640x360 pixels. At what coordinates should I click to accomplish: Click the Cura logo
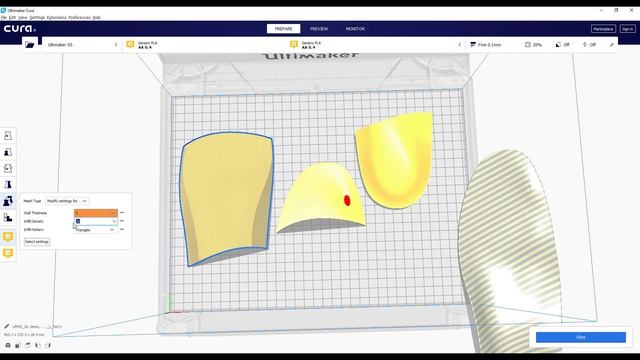tap(20, 29)
